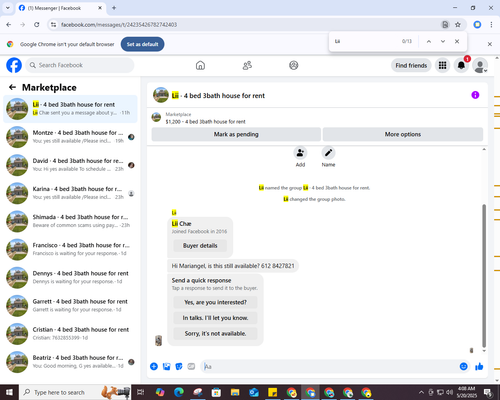Open the Home feed icon
500x400 pixels.
[200, 65]
